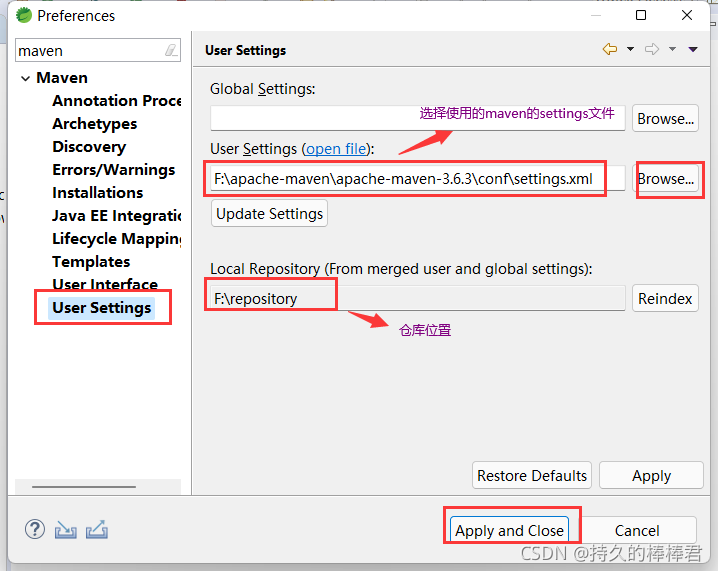Screen dimensions: 718x571
Task: Click Restore Defaults
Action: click(532, 475)
